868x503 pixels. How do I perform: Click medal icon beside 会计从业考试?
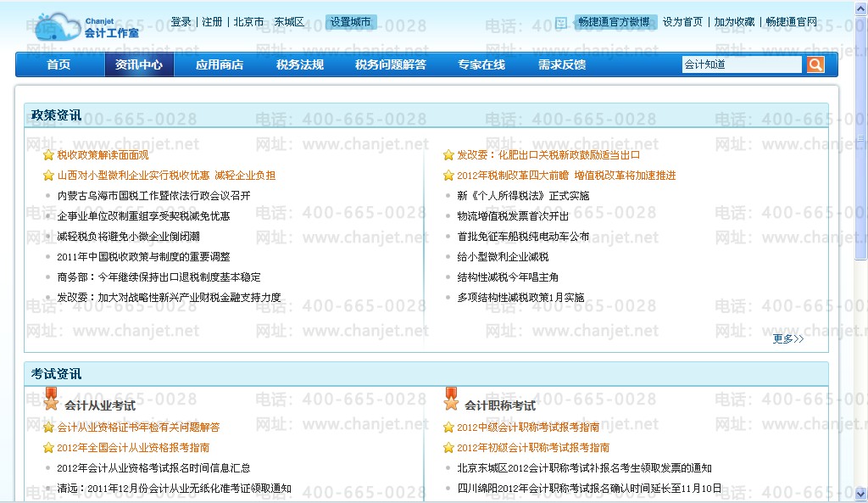click(x=51, y=399)
